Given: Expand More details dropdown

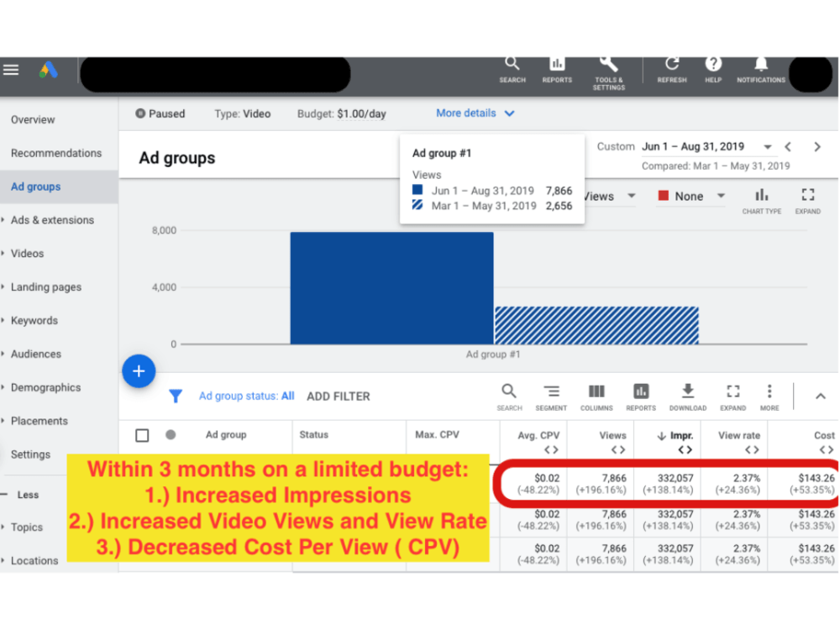Looking at the screenshot, I should coord(475,113).
